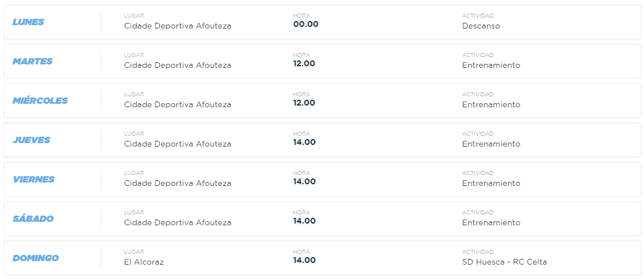Click El Alcoraz venue on Sunday
Image resolution: width=644 pixels, height=280 pixels.
point(143,262)
